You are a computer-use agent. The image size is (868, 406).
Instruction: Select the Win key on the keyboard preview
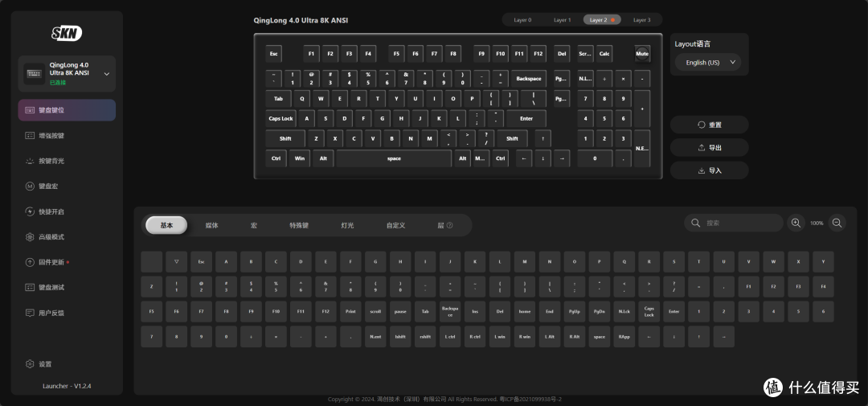pos(300,158)
